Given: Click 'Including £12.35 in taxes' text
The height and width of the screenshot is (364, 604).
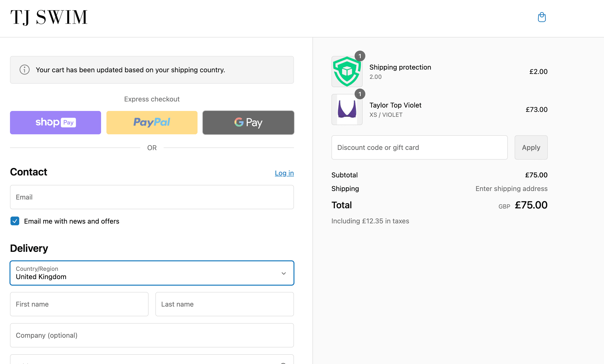Looking at the screenshot, I should pyautogui.click(x=370, y=221).
